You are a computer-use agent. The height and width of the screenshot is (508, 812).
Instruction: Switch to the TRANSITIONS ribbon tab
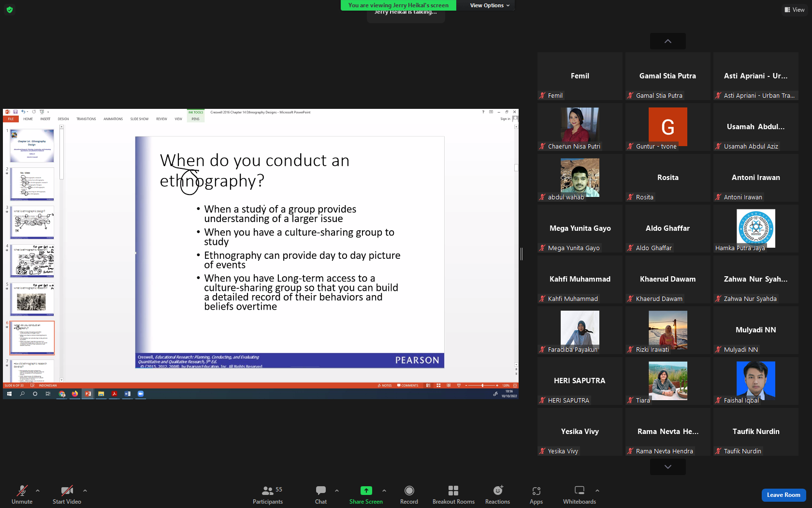86,119
